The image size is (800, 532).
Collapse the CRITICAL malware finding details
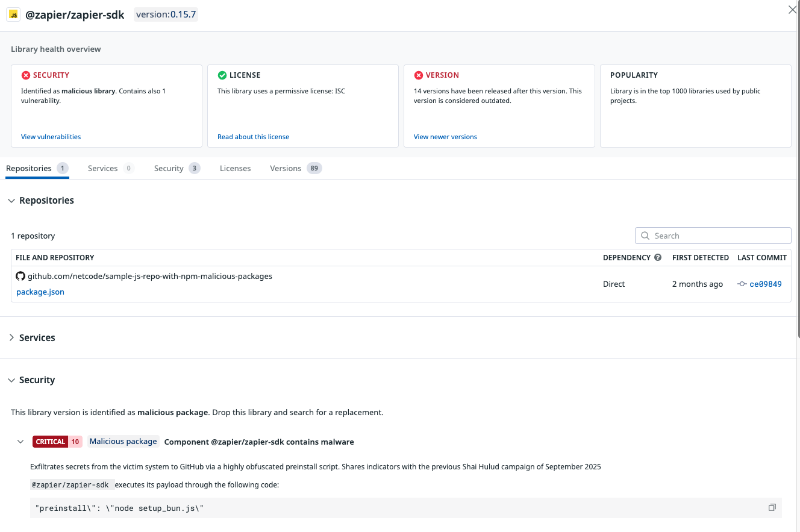(x=20, y=441)
